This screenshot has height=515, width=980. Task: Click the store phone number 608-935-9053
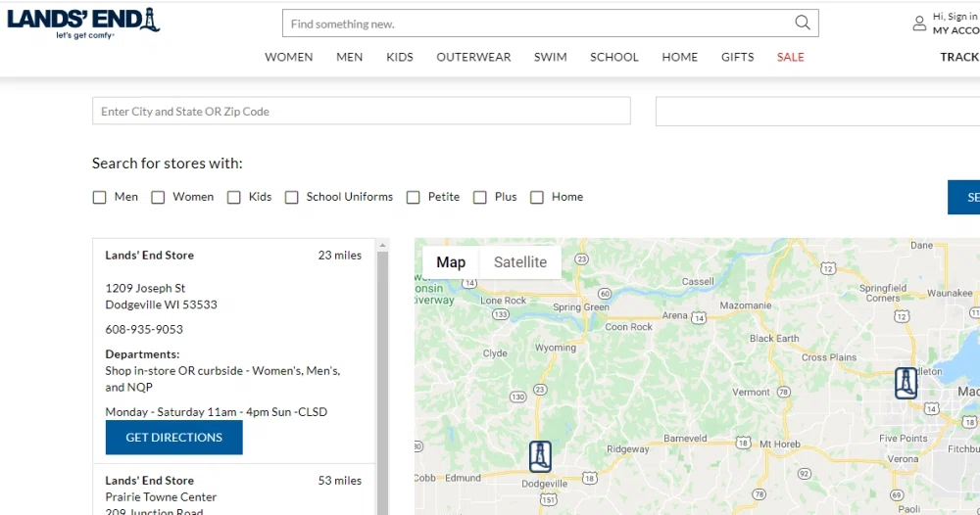click(x=144, y=330)
